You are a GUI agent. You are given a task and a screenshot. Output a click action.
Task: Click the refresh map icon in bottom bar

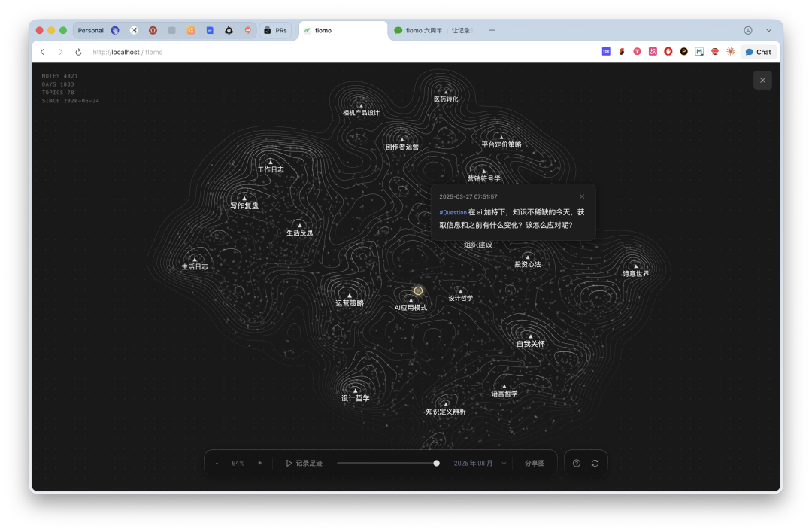pyautogui.click(x=595, y=463)
